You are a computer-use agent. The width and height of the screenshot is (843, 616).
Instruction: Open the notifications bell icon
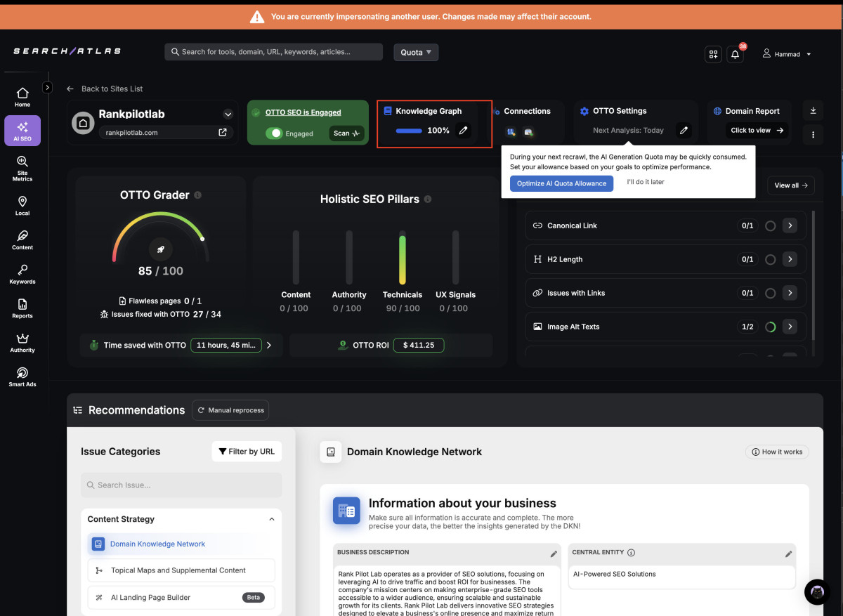coord(735,54)
